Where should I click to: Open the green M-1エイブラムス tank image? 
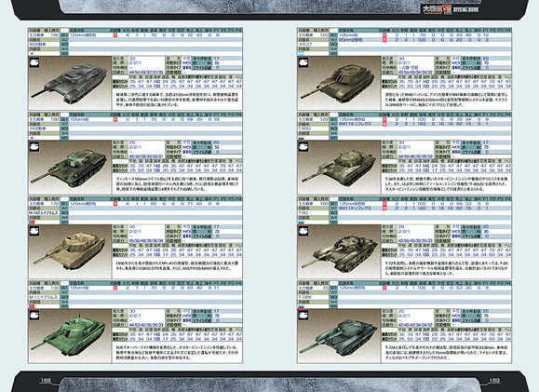click(70, 335)
